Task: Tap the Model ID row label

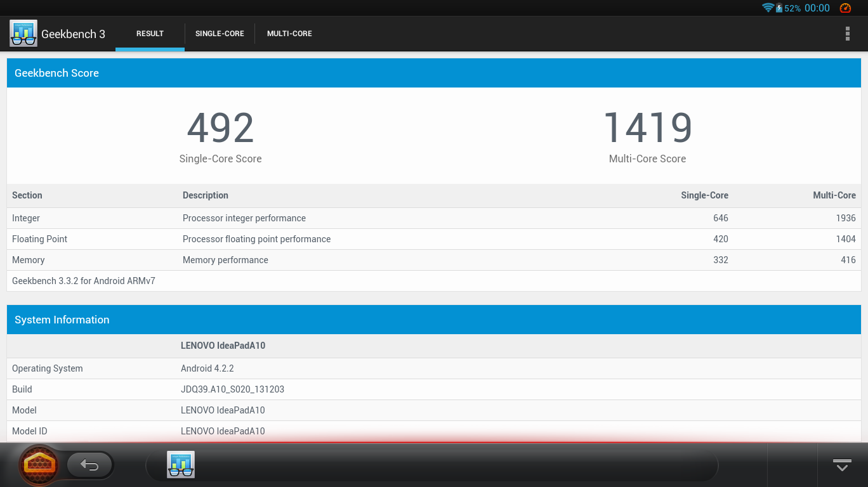Action: tap(30, 431)
